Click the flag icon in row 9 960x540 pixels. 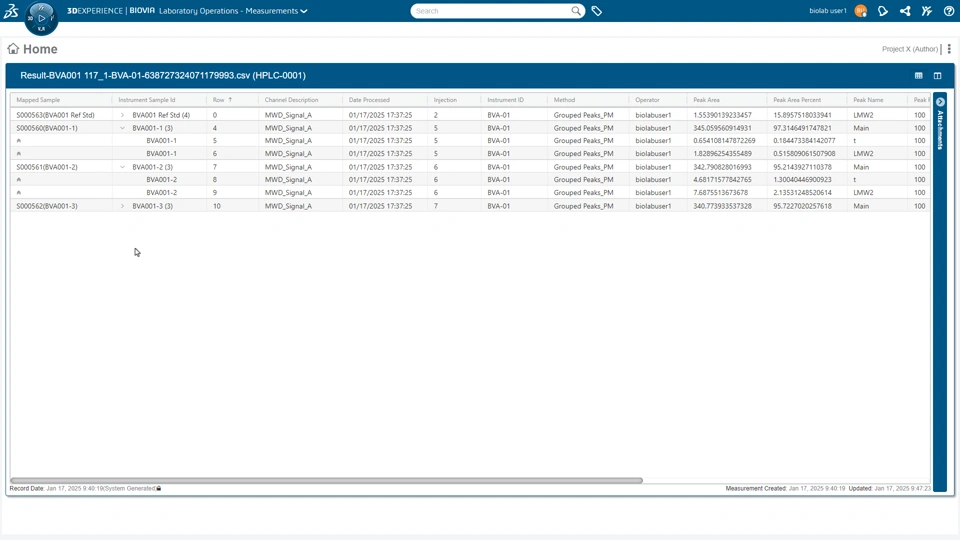click(x=19, y=192)
